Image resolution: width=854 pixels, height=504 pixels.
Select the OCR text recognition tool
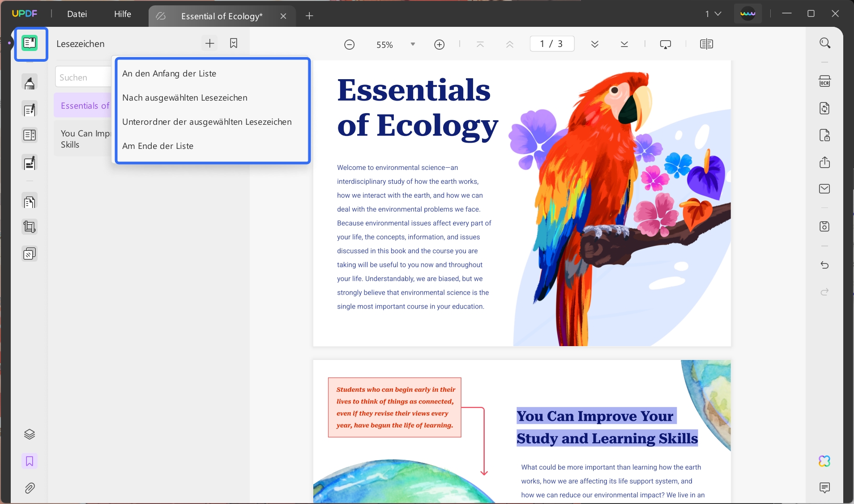point(825,81)
